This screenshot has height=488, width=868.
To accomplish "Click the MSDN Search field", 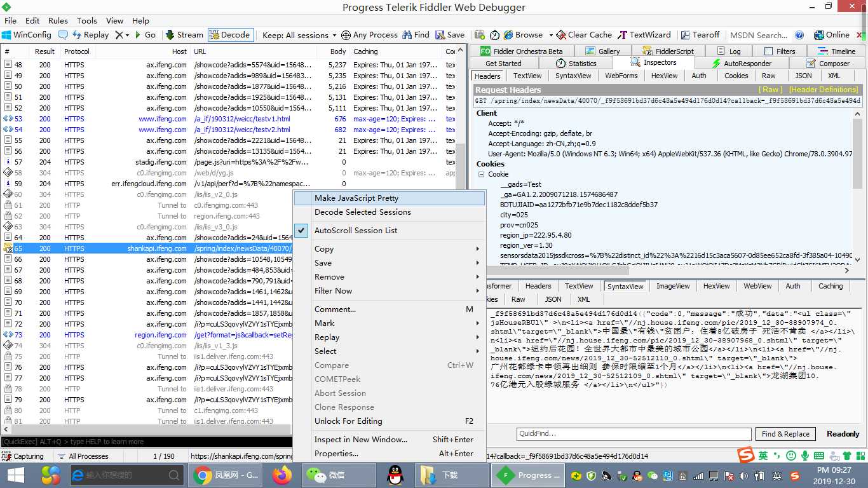I will click(759, 35).
